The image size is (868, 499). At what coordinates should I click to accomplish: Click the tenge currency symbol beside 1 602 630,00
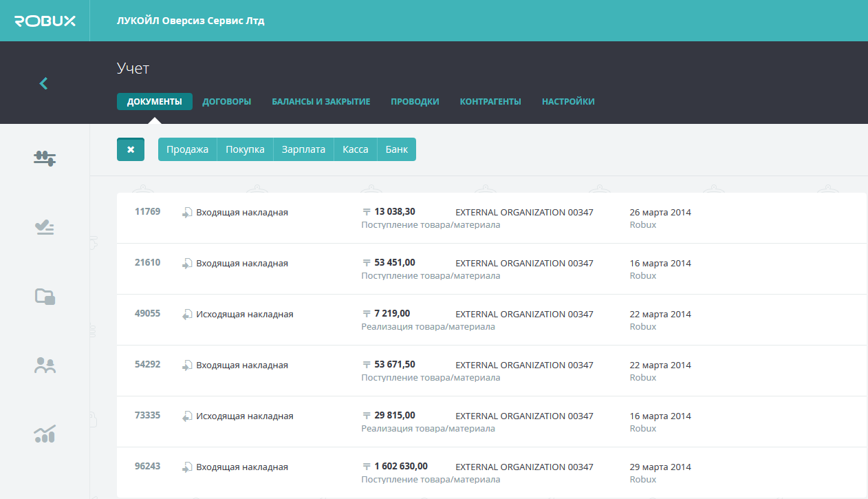(x=367, y=467)
